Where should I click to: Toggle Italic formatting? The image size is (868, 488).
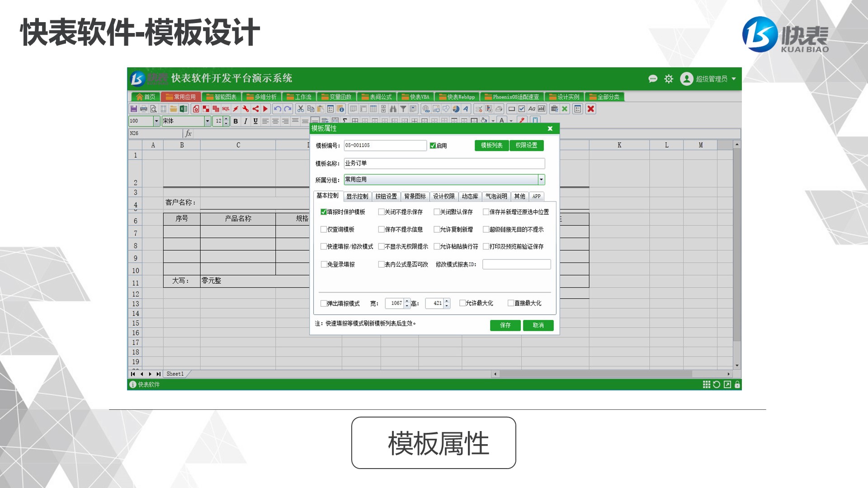coord(245,121)
